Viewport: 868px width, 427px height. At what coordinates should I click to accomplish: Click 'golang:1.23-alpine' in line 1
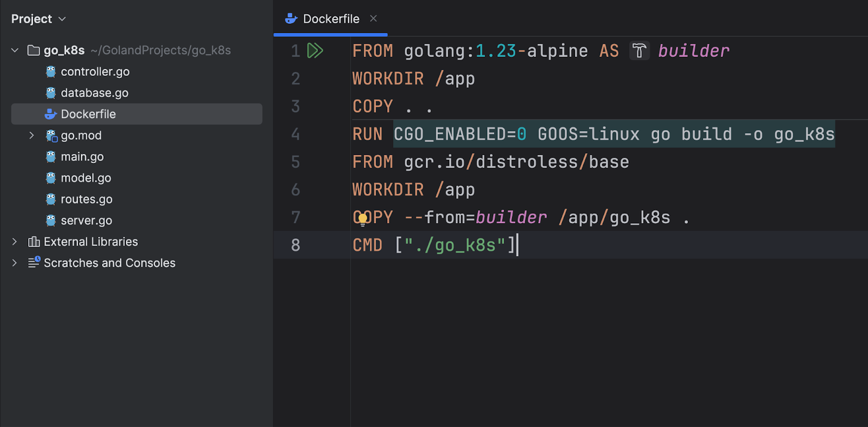(x=496, y=51)
